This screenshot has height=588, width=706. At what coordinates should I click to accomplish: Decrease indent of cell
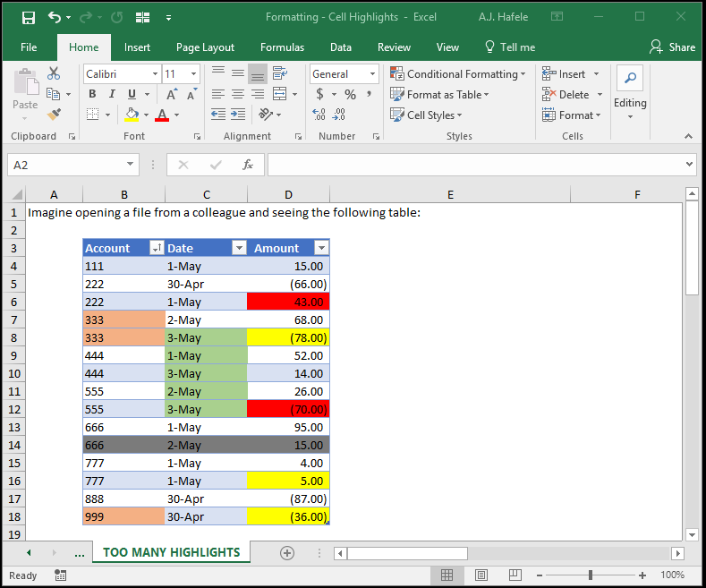click(x=218, y=115)
